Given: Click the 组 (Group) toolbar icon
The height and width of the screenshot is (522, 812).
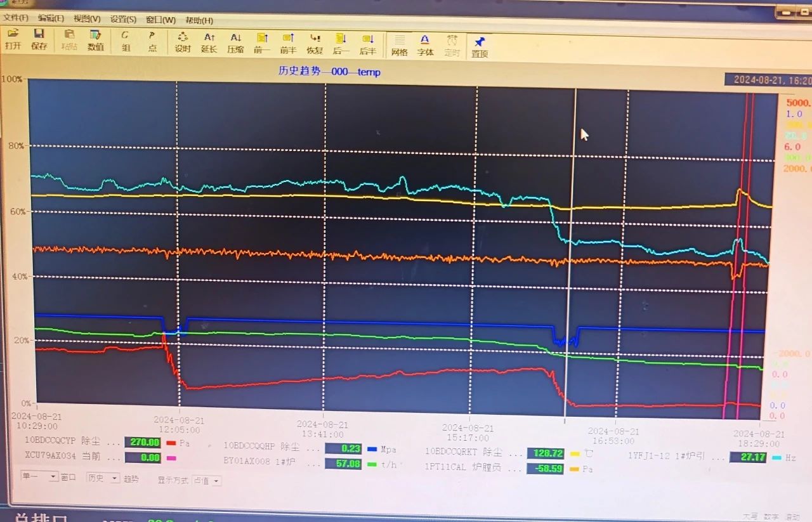Looking at the screenshot, I should click(125, 41).
